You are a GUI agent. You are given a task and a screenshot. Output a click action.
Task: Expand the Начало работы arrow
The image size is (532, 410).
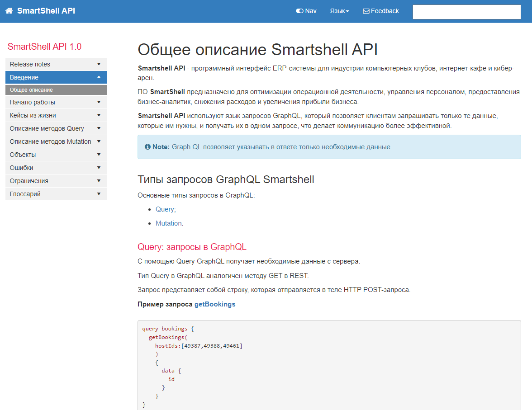[99, 102]
